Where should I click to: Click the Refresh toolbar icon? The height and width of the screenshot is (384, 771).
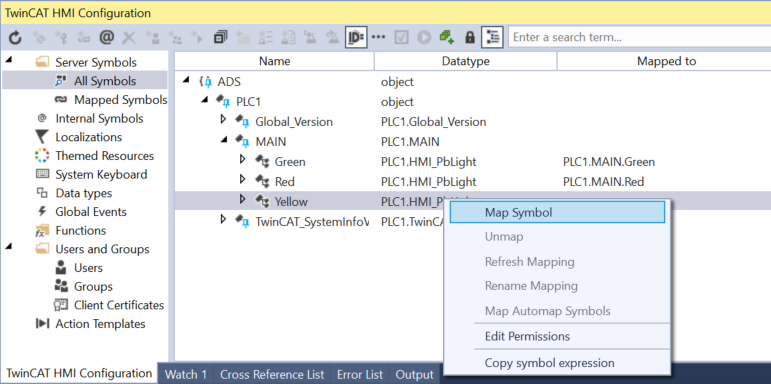coord(15,37)
